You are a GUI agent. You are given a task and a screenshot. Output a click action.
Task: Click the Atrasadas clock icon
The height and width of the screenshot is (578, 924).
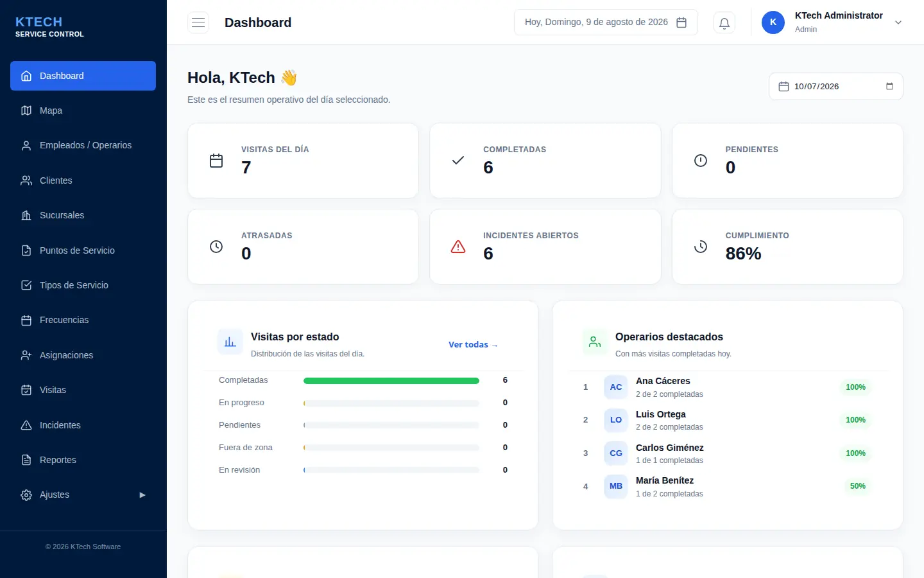point(216,247)
